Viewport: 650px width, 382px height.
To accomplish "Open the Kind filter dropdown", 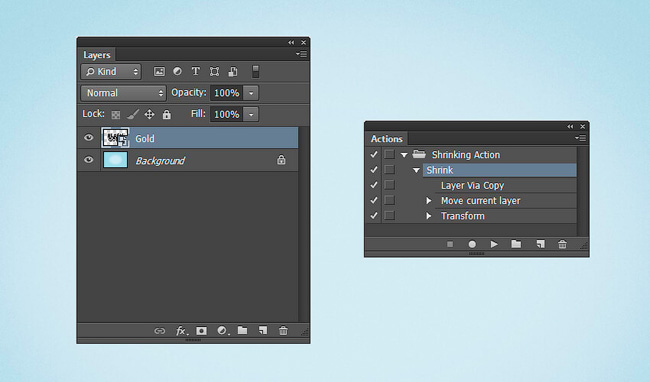I will click(111, 72).
